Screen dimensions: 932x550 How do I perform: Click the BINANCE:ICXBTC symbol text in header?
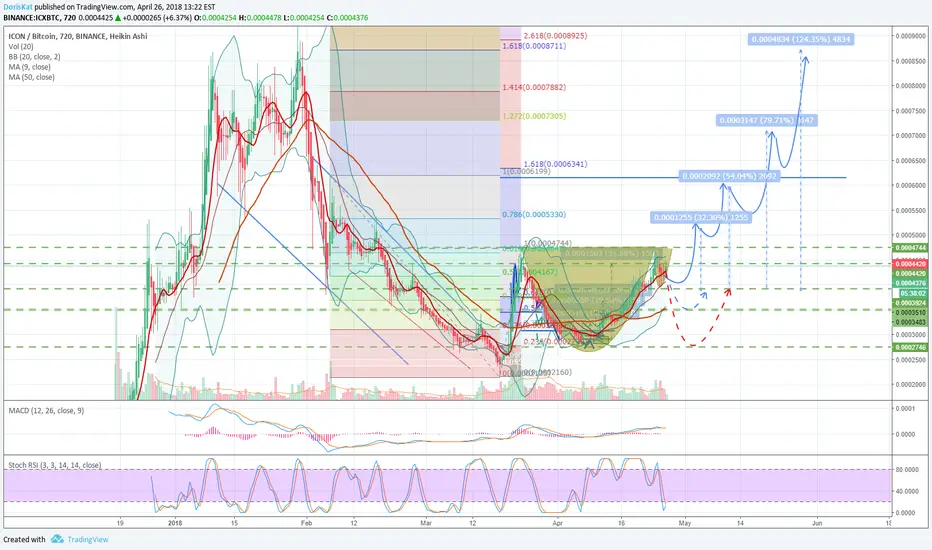point(32,18)
